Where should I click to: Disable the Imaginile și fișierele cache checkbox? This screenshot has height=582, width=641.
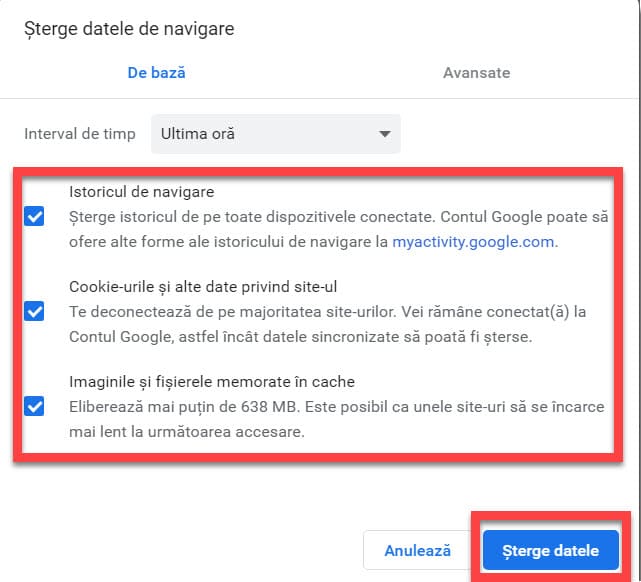(x=35, y=407)
